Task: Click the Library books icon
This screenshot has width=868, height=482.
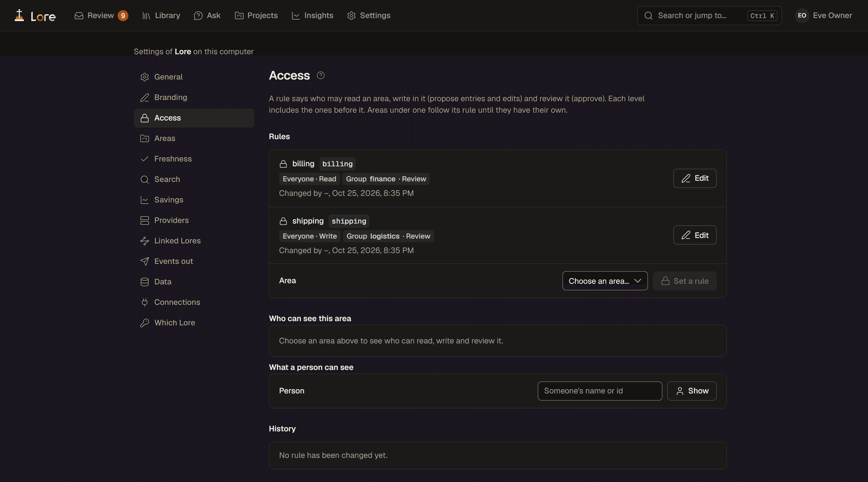Action: tap(146, 15)
